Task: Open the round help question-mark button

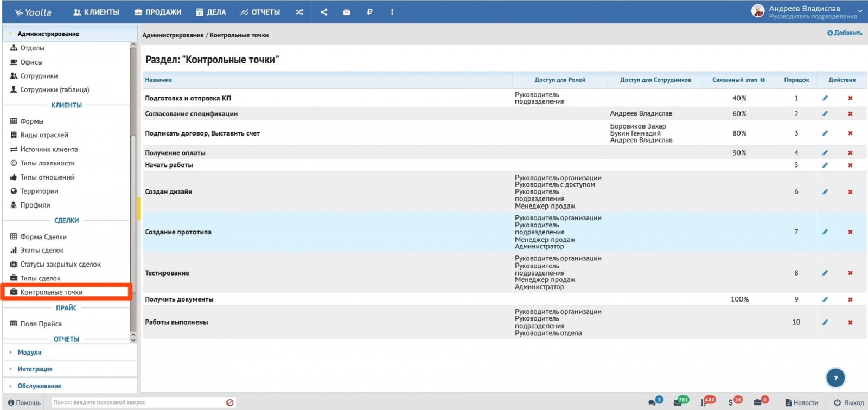Action: (835, 378)
